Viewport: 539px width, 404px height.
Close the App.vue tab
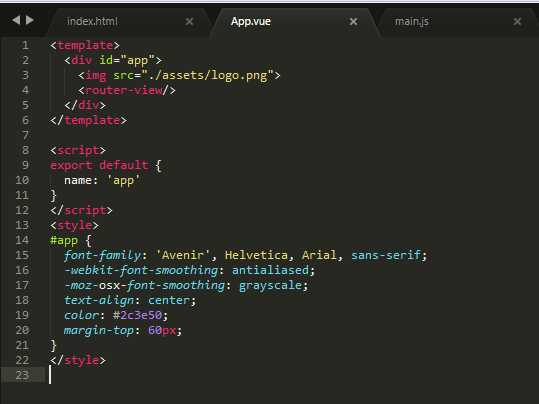coord(353,22)
